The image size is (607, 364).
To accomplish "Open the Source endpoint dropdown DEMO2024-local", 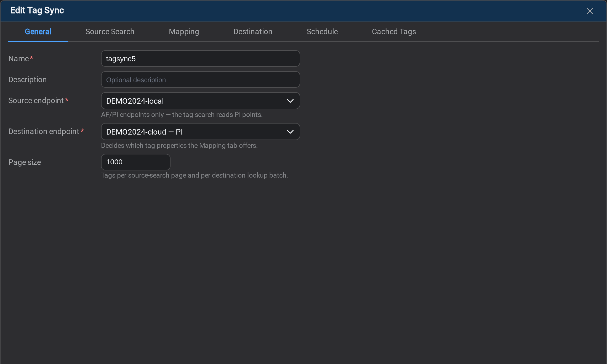I will pyautogui.click(x=200, y=101).
